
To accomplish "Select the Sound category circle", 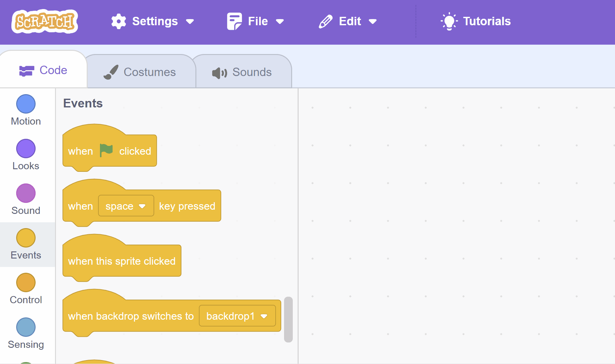I will pyautogui.click(x=26, y=193).
